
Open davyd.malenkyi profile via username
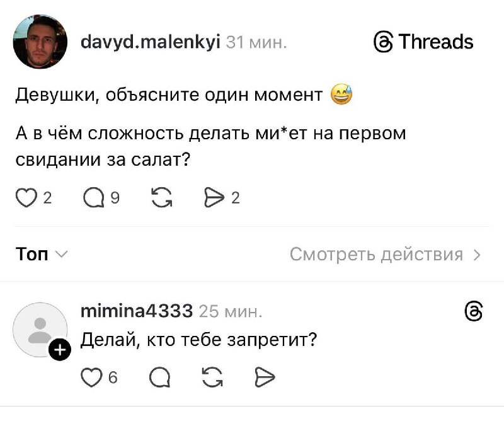pos(151,42)
